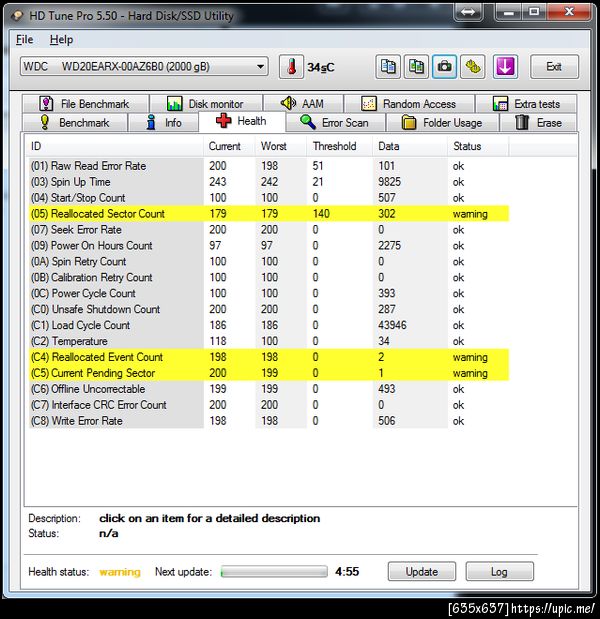This screenshot has height=619, width=600.
Task: Select the (C2) Temperature row
Action: point(269,341)
